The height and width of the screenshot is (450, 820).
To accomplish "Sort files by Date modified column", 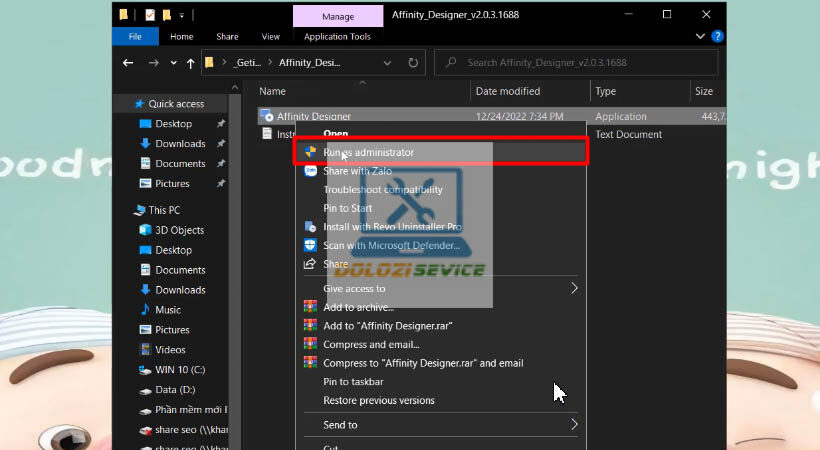I will 508,91.
